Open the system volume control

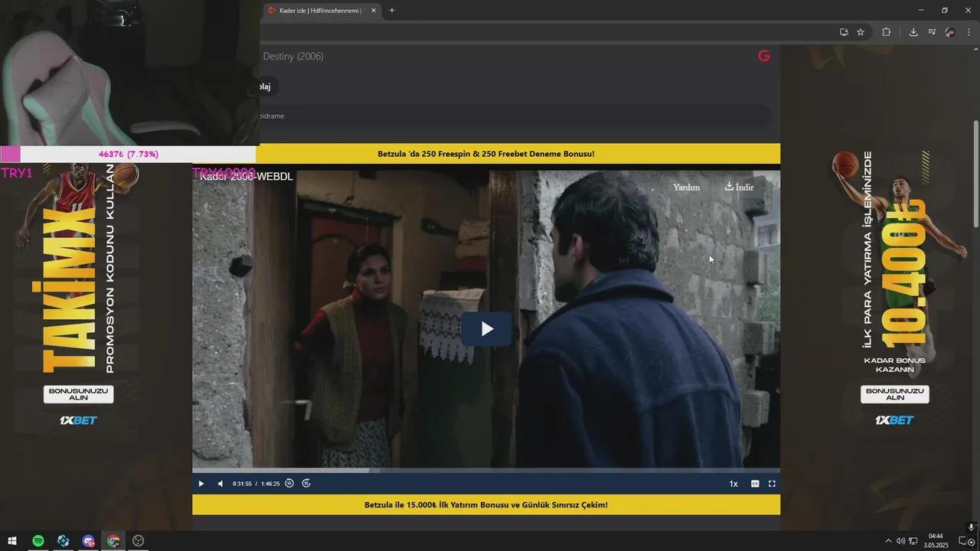click(900, 541)
